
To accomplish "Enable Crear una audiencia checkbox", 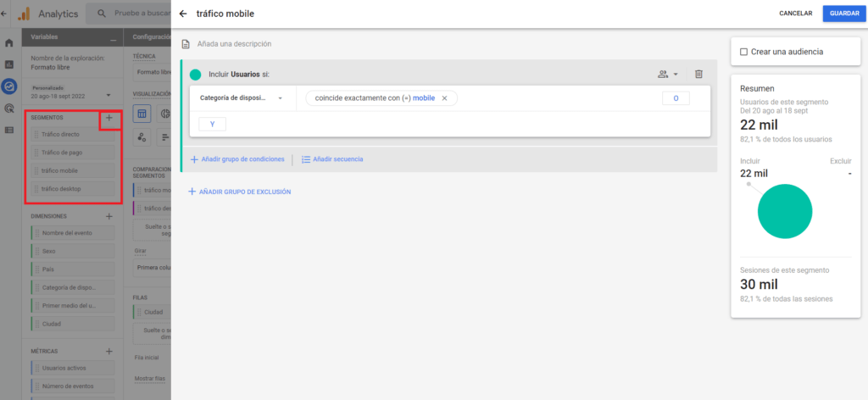I will point(743,52).
